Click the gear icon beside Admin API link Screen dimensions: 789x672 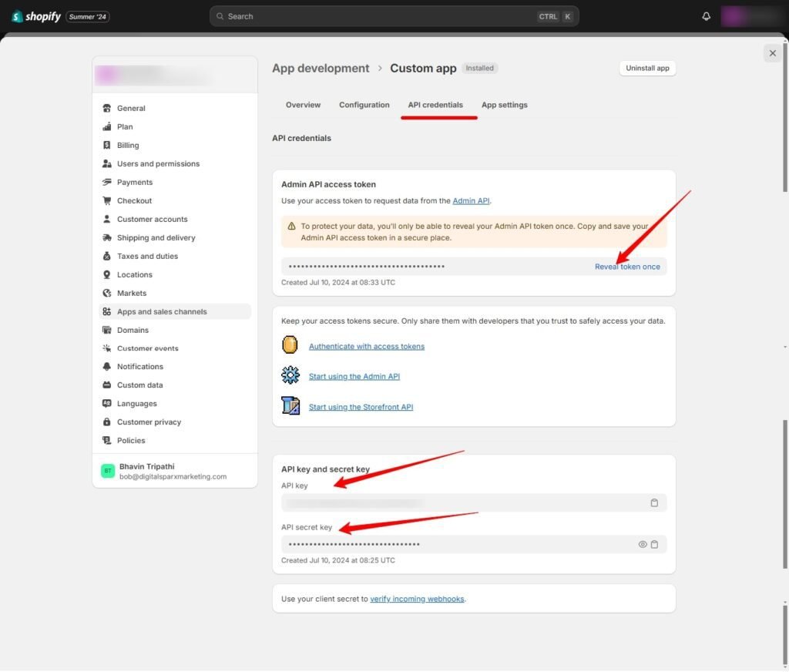[x=290, y=375]
